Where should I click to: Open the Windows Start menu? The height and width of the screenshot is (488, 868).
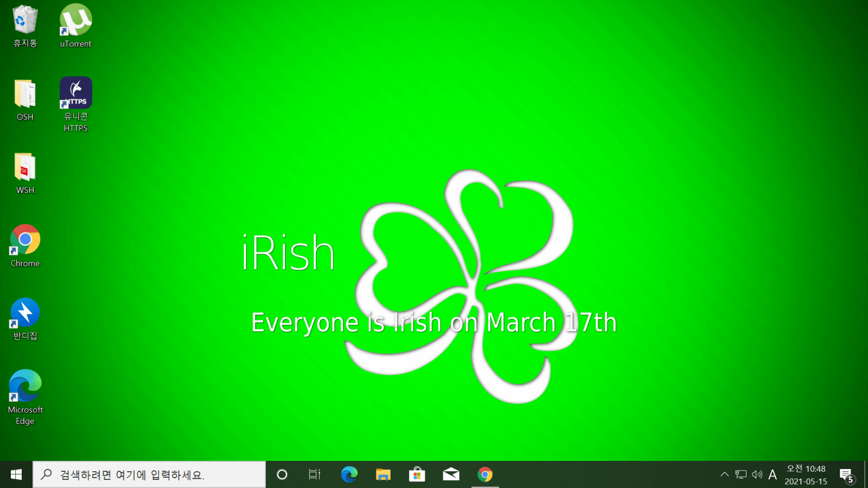[16, 474]
